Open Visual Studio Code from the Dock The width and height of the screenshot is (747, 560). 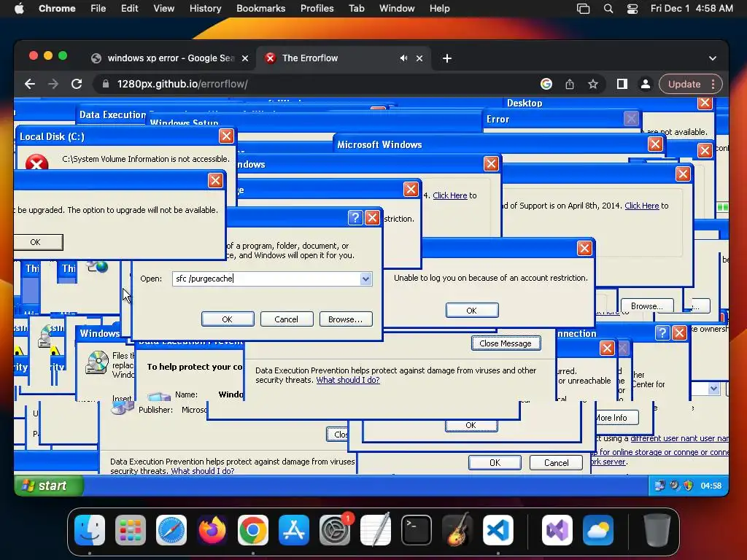point(498,530)
